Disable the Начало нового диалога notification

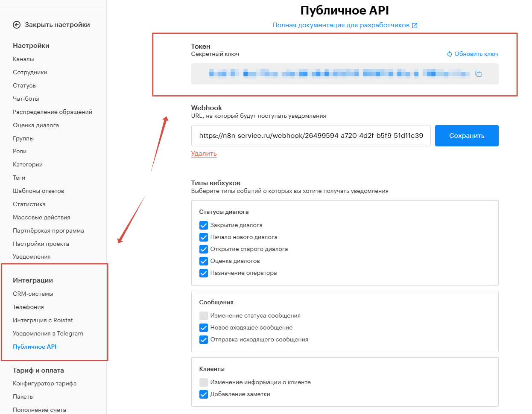[x=204, y=237]
